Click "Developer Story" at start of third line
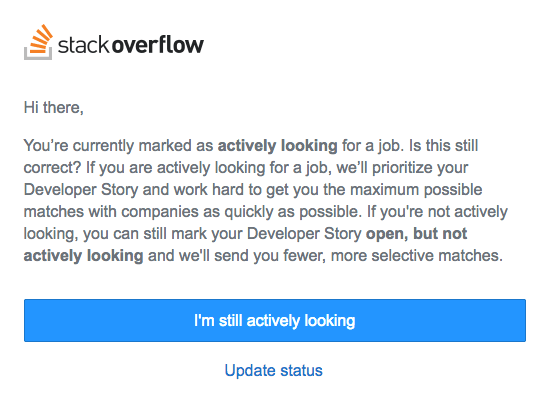Viewport: 540px width, 401px height. pos(81,190)
